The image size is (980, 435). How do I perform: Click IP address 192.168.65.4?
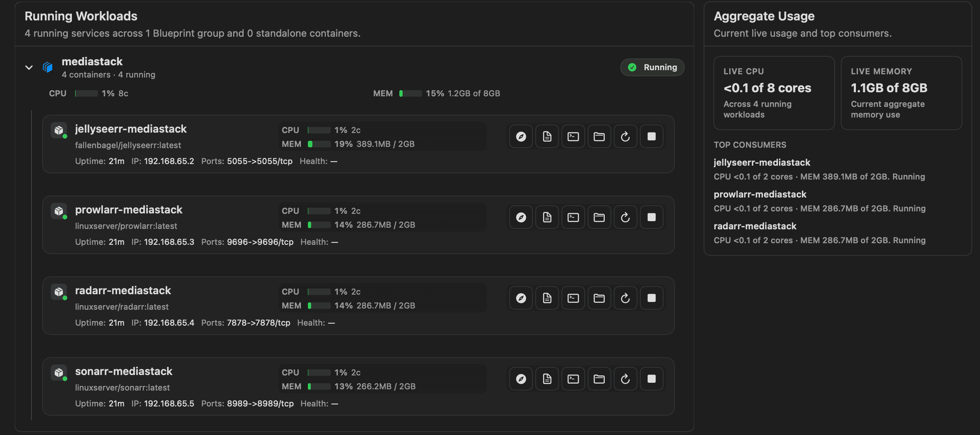pyautogui.click(x=169, y=323)
